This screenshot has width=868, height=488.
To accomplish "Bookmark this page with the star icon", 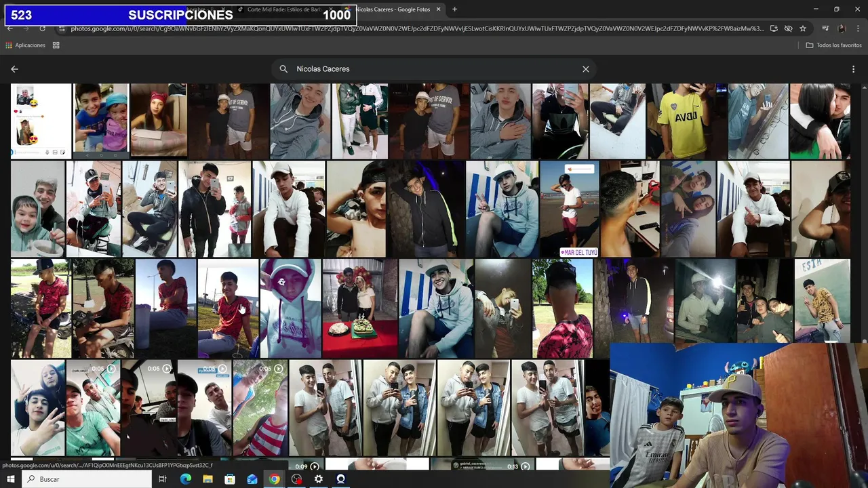I will (803, 28).
